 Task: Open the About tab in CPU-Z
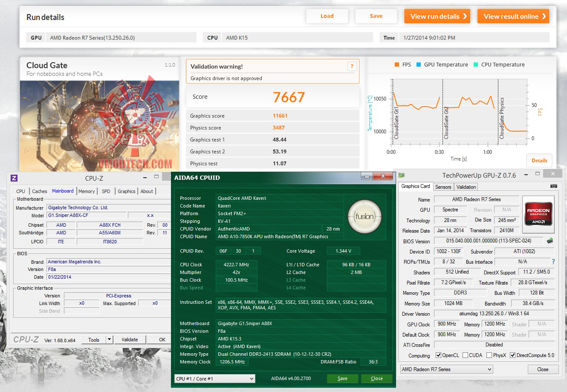click(x=147, y=191)
